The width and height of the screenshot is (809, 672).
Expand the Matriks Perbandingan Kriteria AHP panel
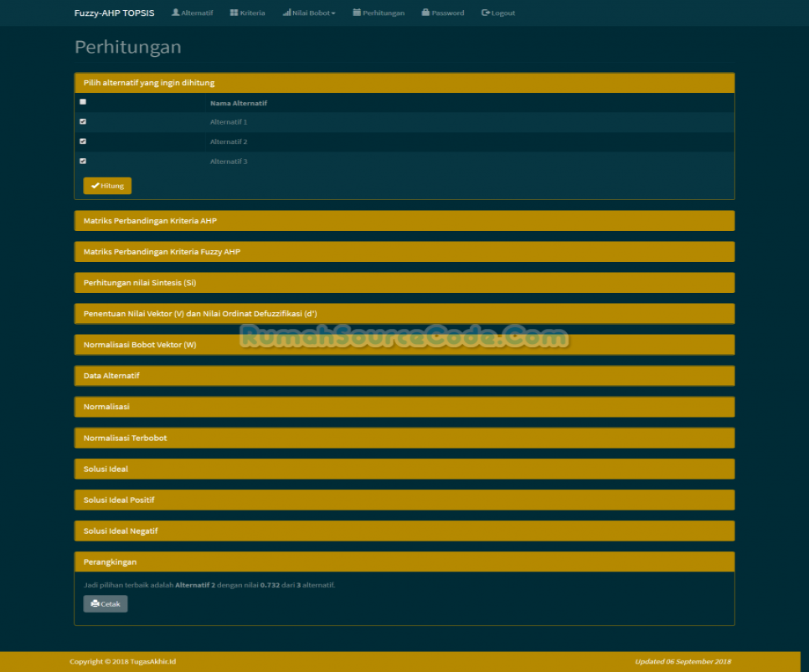coord(404,220)
